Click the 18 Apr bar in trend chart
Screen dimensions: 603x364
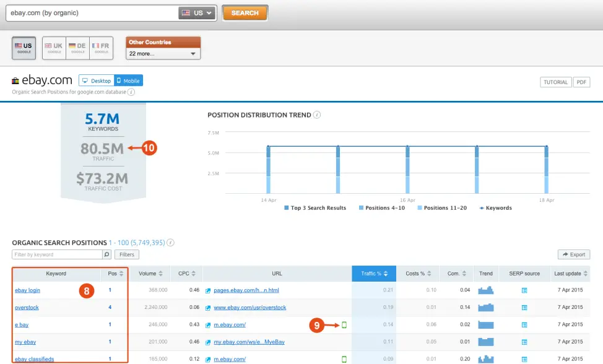point(547,170)
